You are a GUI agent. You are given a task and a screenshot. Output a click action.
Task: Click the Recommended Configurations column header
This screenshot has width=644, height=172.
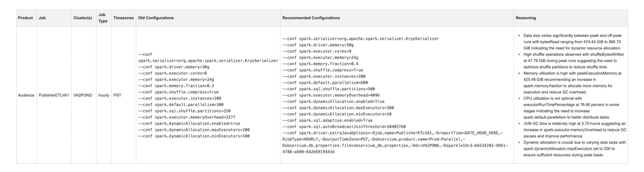pos(311,18)
